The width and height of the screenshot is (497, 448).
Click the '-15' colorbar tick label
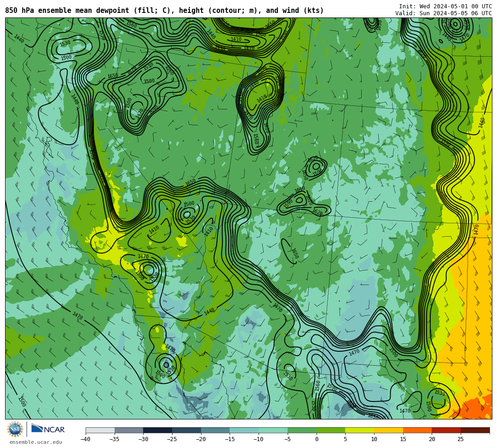coord(230,439)
